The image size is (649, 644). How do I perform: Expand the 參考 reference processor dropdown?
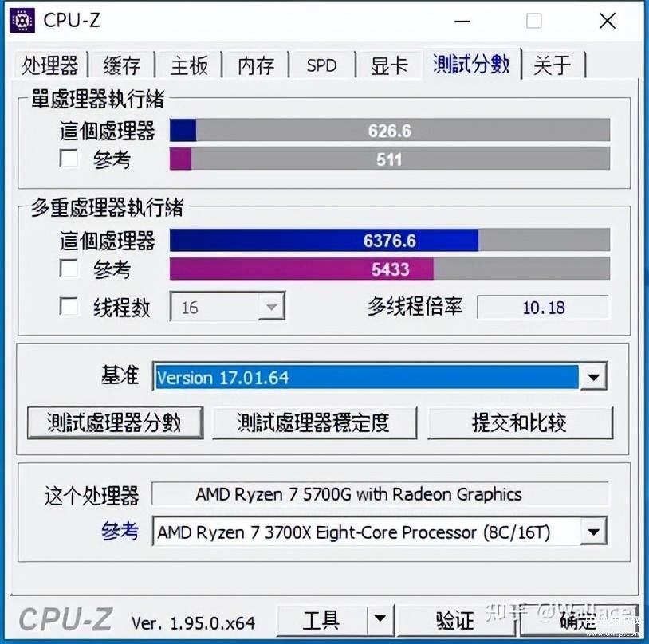tap(593, 532)
